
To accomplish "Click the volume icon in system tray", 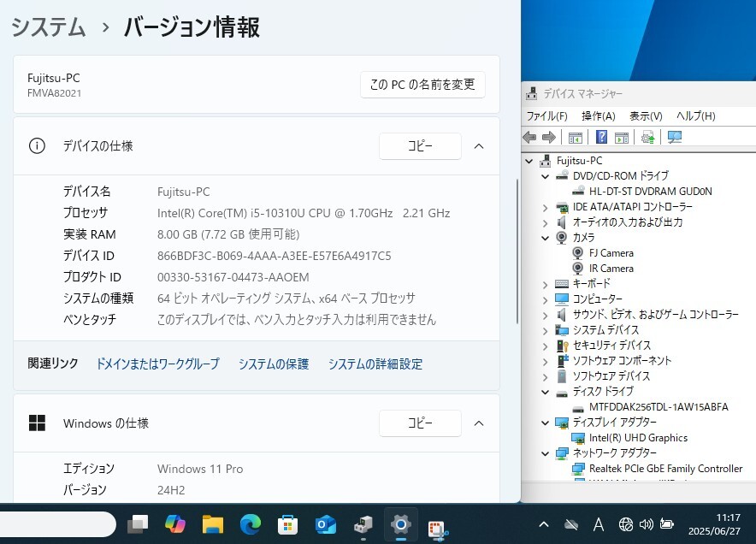I will (646, 523).
